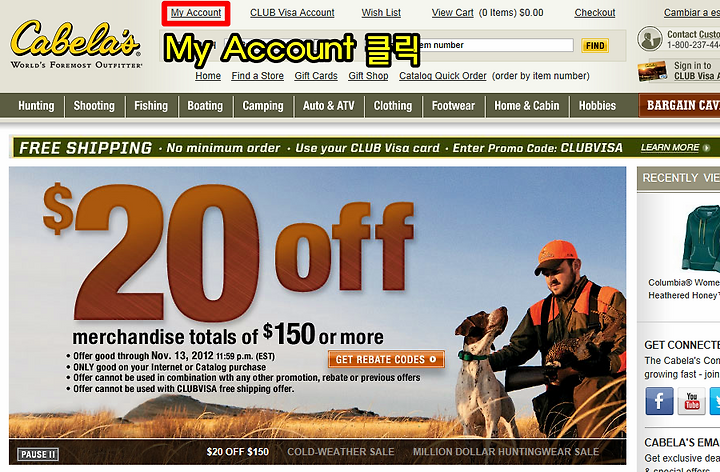Show the Million Dollar Huntingwear Sale slide

[506, 452]
